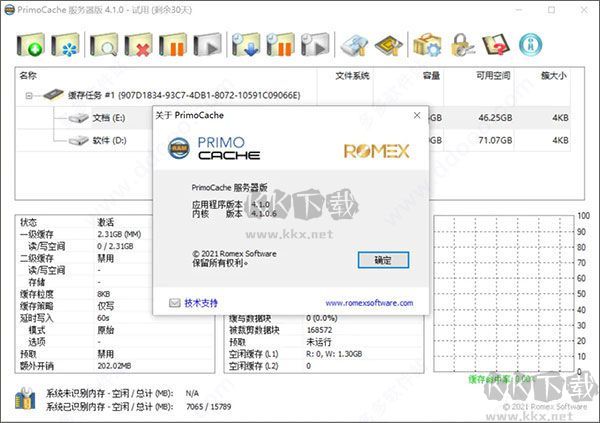The width and height of the screenshot is (600, 423).
Task: Click the 二级缓存 label
Action: pyautogui.click(x=37, y=258)
